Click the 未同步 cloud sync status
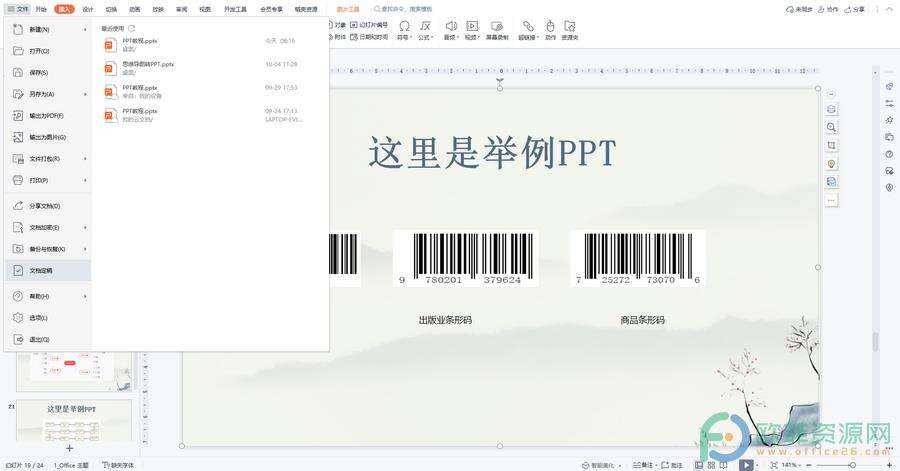Viewport: 900px width, 471px height. tap(799, 9)
